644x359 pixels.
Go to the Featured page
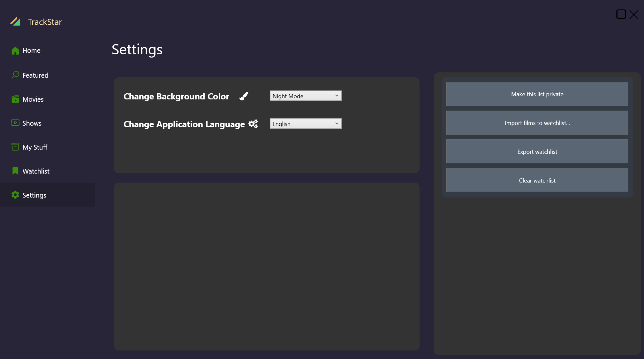[x=35, y=75]
